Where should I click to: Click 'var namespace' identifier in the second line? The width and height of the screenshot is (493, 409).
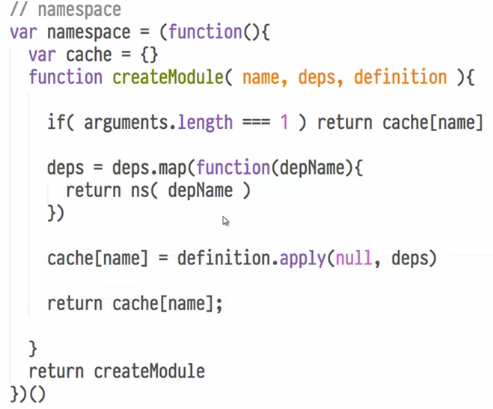70,32
